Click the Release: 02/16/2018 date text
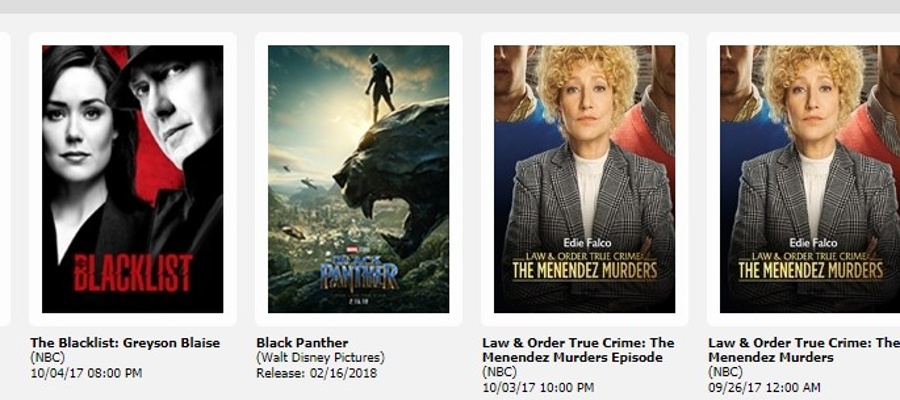The width and height of the screenshot is (900, 400). 316,373
